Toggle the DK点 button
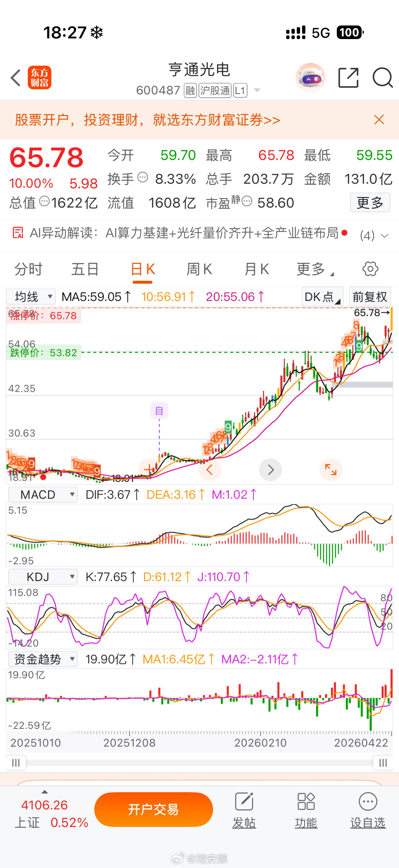The height and width of the screenshot is (868, 399). pyautogui.click(x=322, y=297)
